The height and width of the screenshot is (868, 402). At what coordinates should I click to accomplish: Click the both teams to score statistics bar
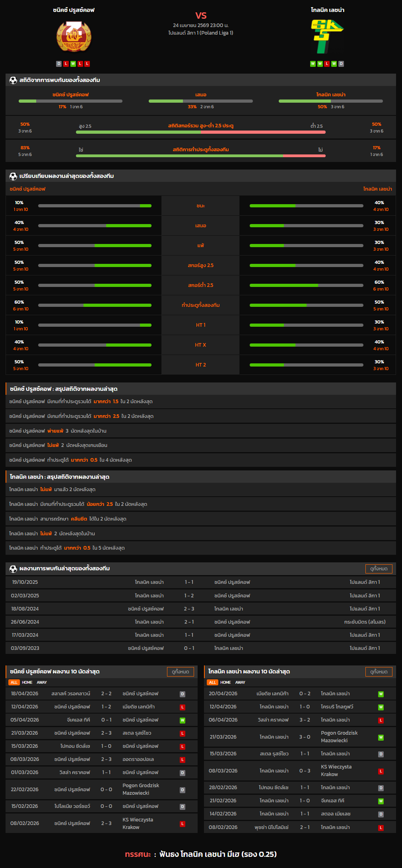tap(200, 156)
